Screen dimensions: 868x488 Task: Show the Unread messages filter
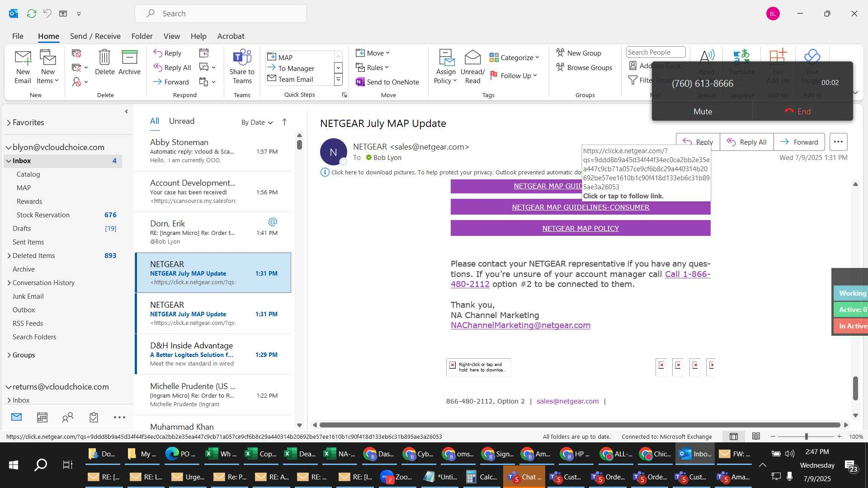tap(182, 121)
